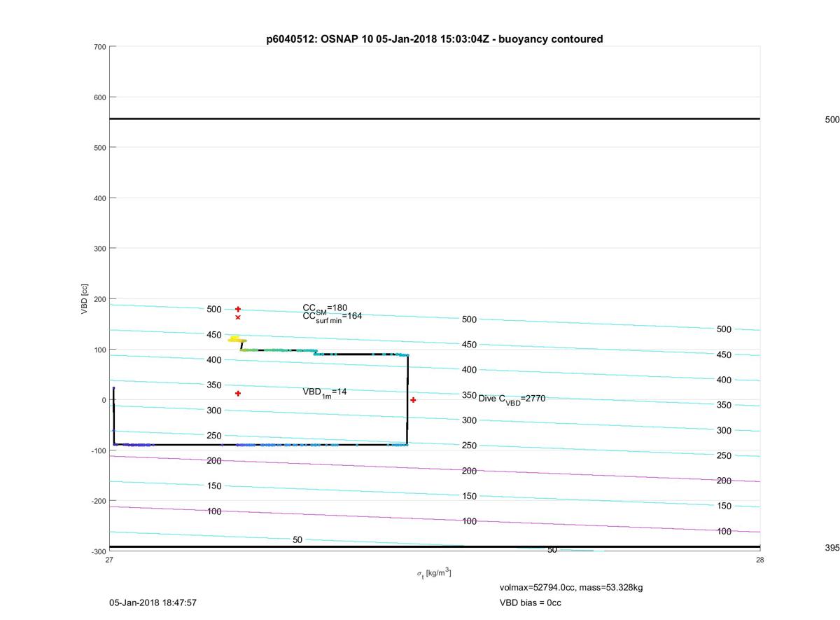
Task: Click the y-axis tick label "-200"
Action: (98, 501)
